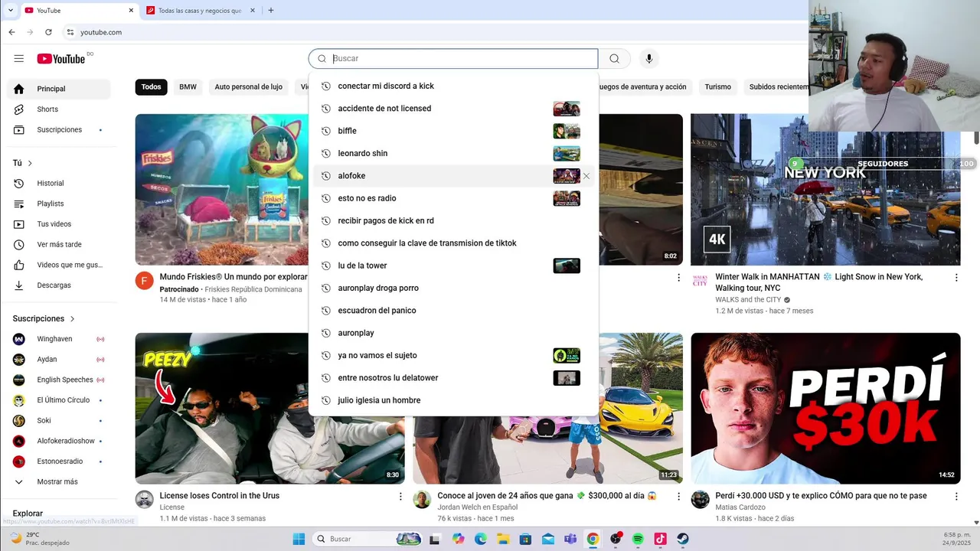
Task: Click the YouTube logo
Action: [61, 59]
